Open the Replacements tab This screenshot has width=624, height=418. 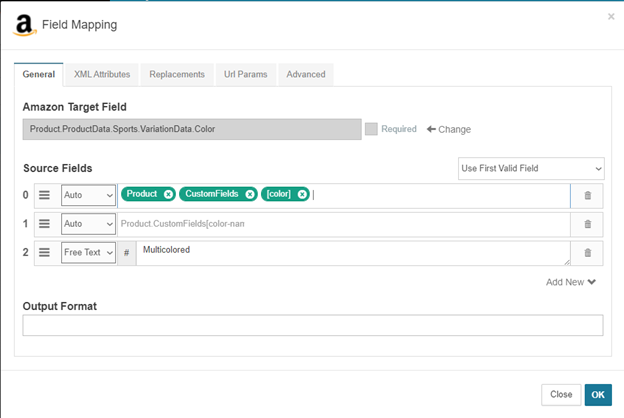pos(177,74)
